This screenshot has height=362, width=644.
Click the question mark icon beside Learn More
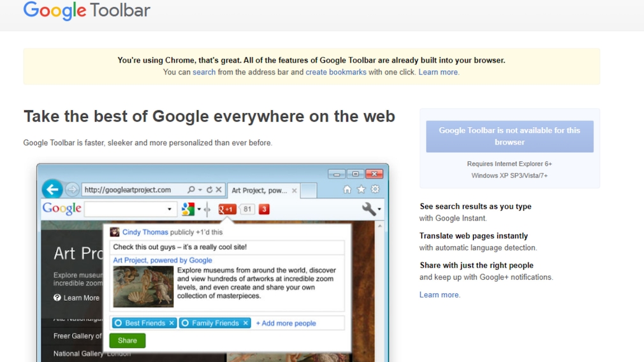[x=57, y=298]
